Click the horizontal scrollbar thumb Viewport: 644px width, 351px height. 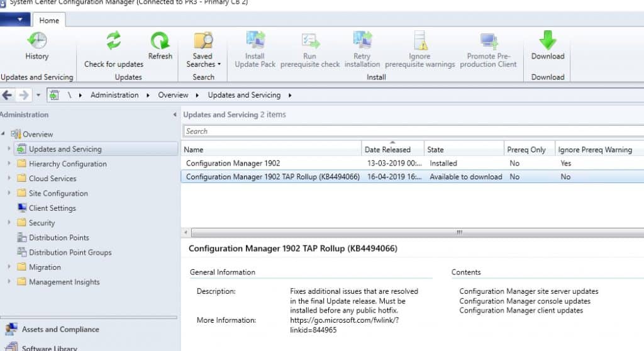coord(418,233)
